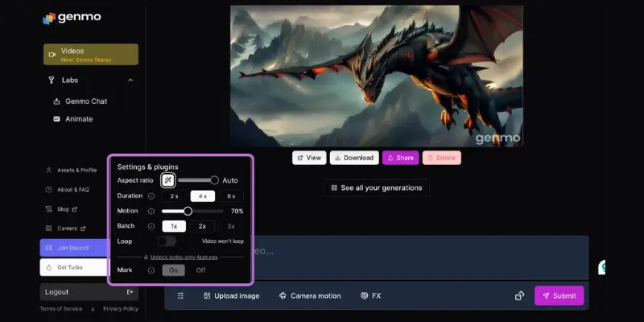
Task: Click the Logout button
Action: [89, 292]
